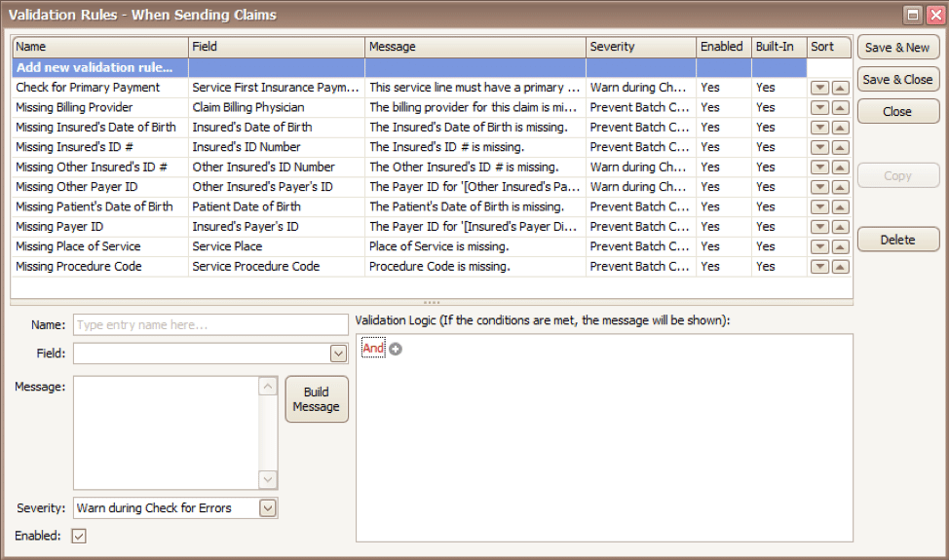Move Missing Payer ID rule up

[840, 227]
